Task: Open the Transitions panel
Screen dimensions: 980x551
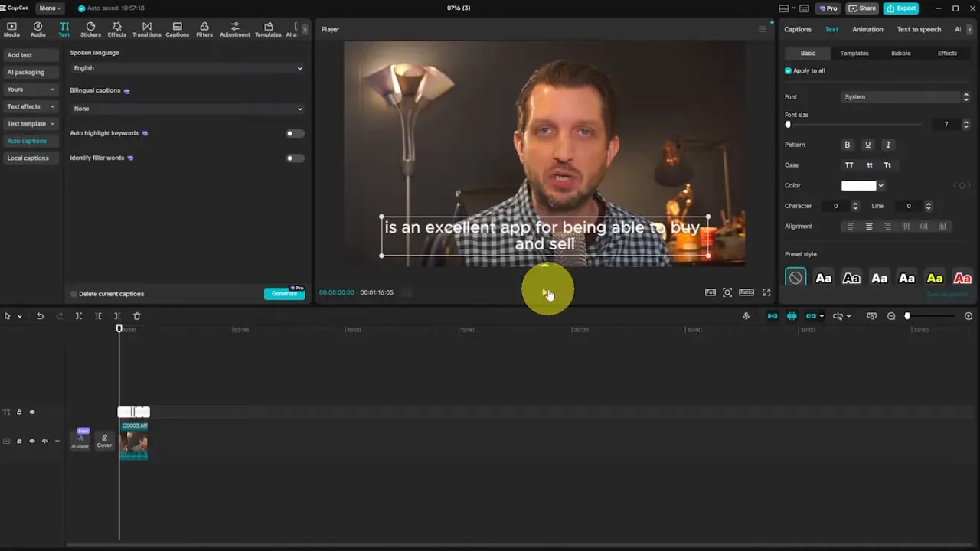Action: click(146, 28)
